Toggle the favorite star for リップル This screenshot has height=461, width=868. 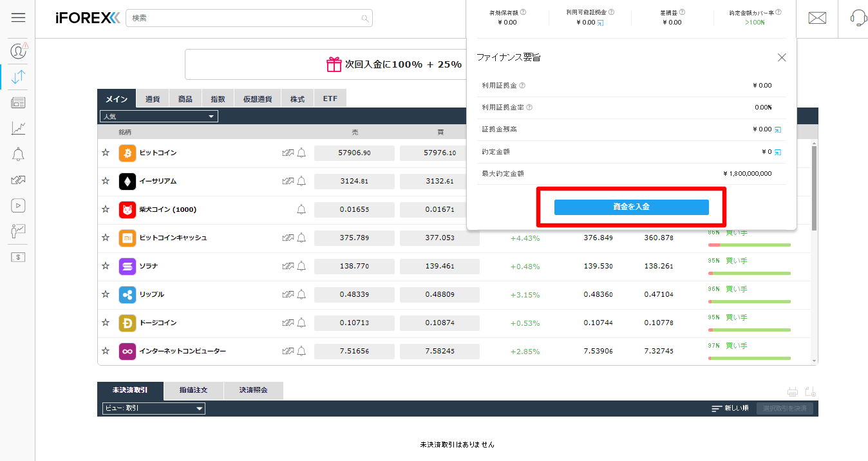tap(105, 294)
